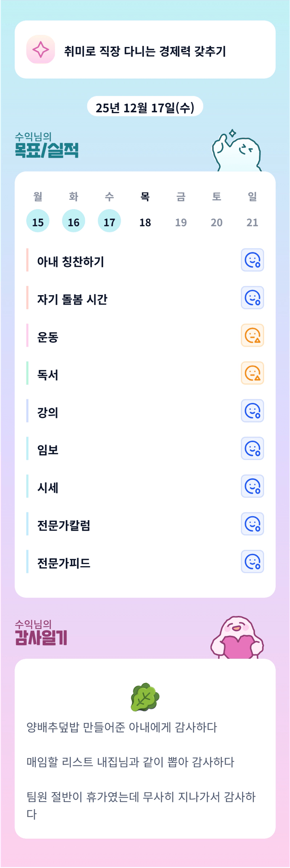Click the orange neutral face icon for 독서

[252, 373]
